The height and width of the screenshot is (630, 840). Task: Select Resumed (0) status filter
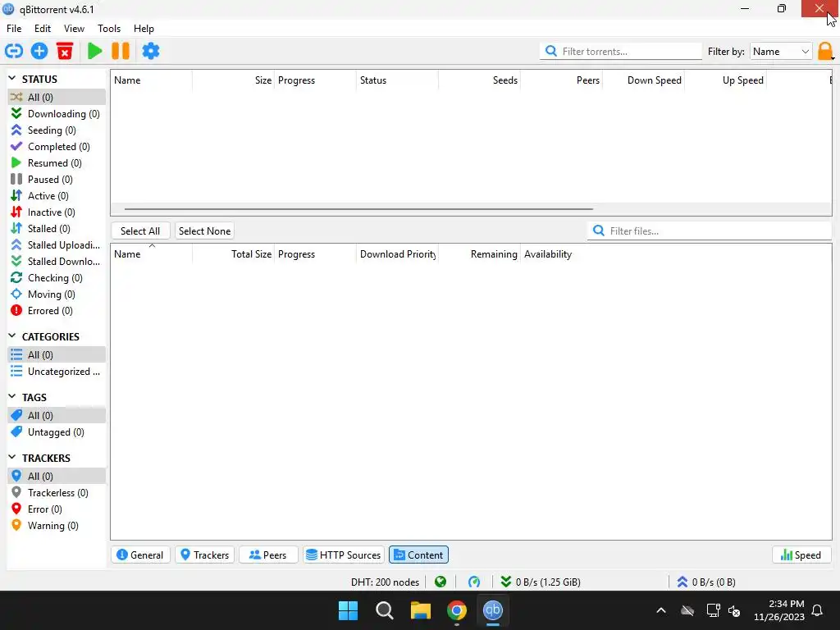click(x=57, y=163)
